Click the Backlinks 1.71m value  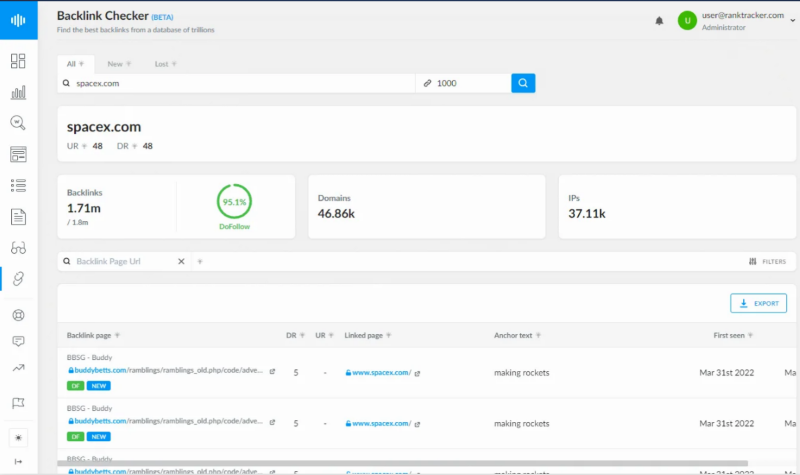84,208
